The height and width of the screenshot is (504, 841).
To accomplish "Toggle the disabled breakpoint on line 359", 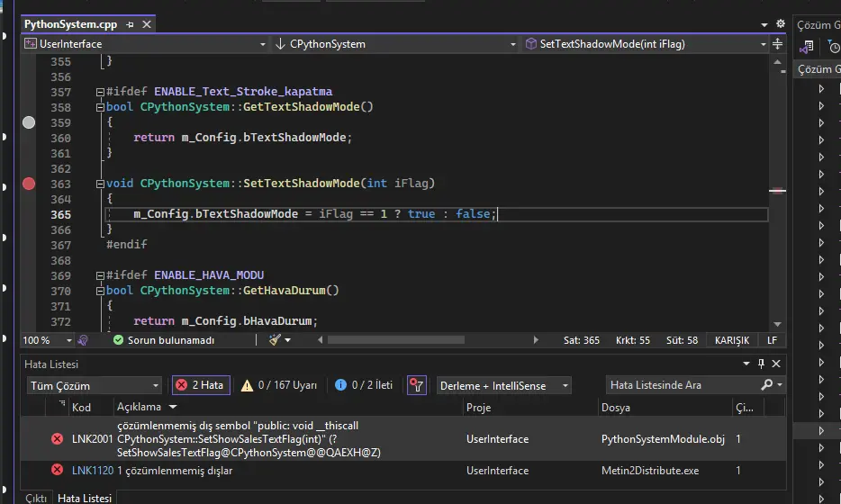I will [x=29, y=122].
